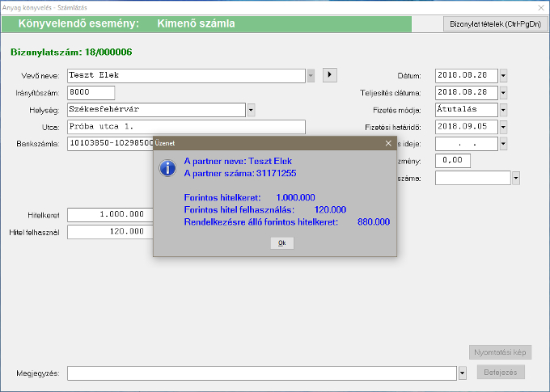The image size is (550, 392).
Task: Focus the Megjegyzés text field
Action: point(261,373)
